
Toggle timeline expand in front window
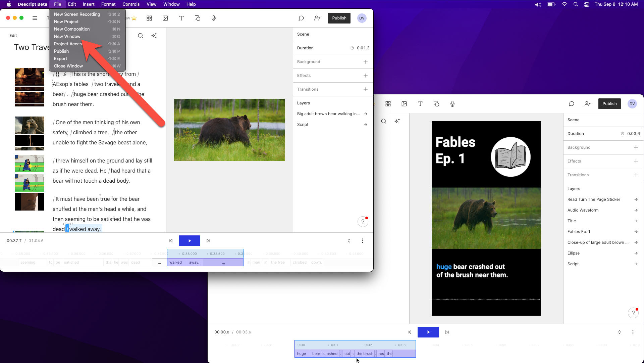pos(349,241)
